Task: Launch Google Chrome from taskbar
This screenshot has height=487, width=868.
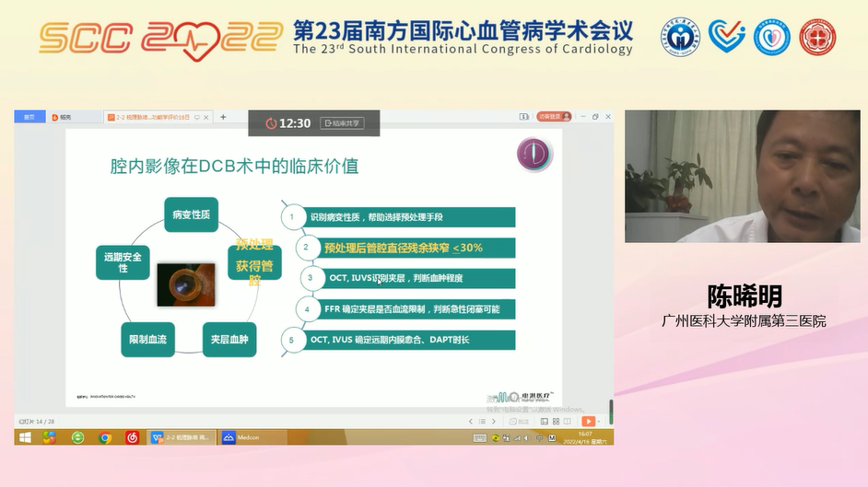Action: tap(105, 438)
